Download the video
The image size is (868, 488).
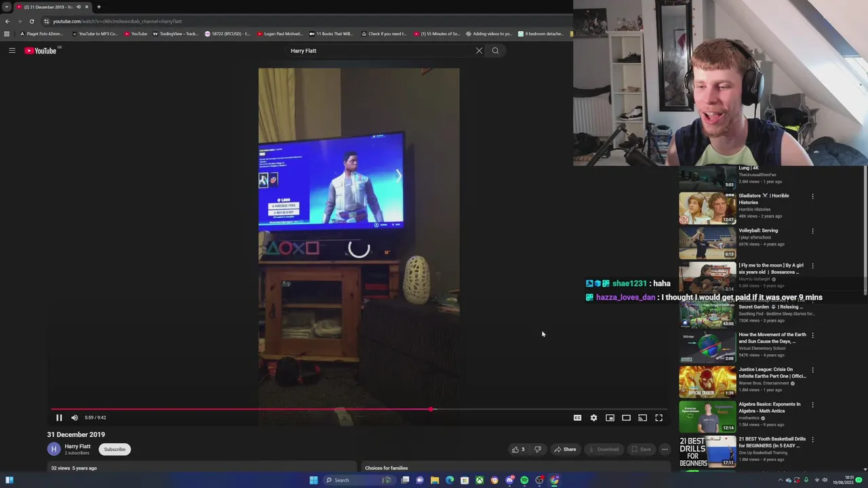tap(604, 449)
